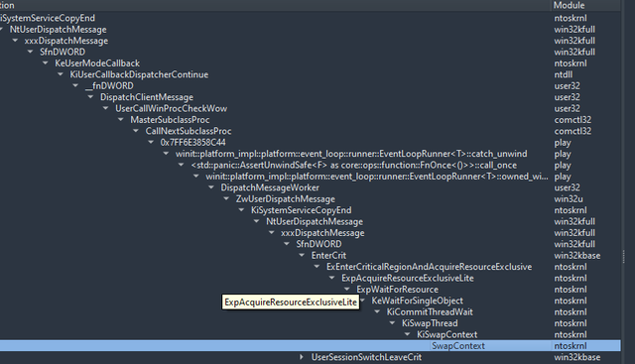
Task: Collapse the EnterCrit call node
Action: coord(302,256)
